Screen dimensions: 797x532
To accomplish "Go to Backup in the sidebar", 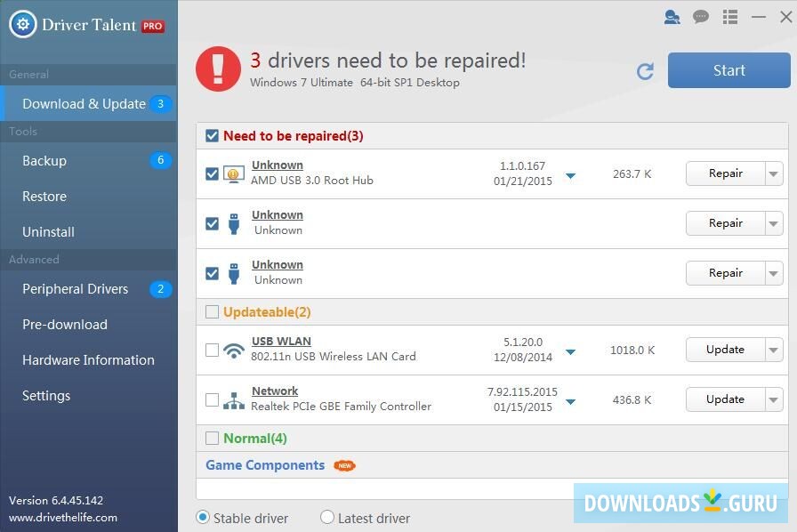I will click(x=88, y=161).
